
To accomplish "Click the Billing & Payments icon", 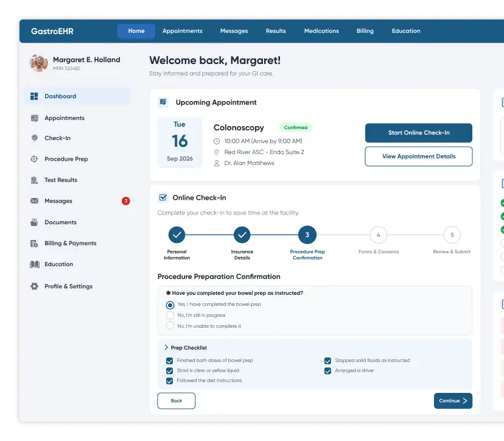I will click(34, 244).
